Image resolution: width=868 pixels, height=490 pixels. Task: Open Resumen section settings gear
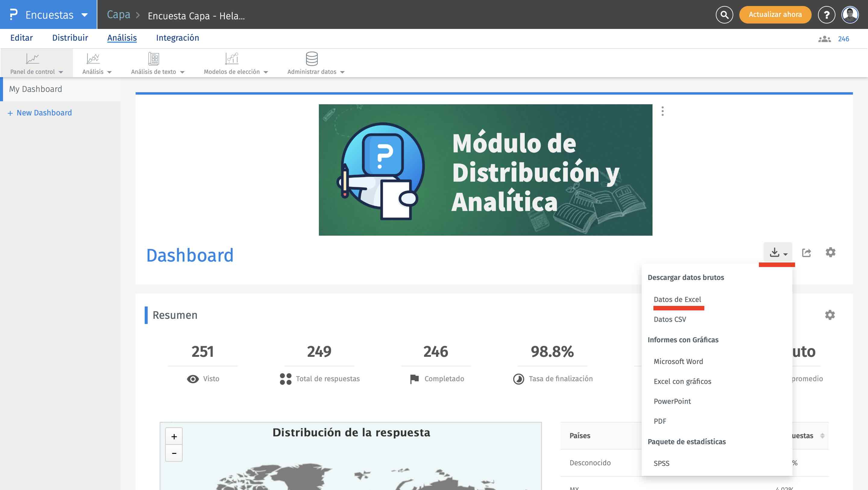coord(830,315)
